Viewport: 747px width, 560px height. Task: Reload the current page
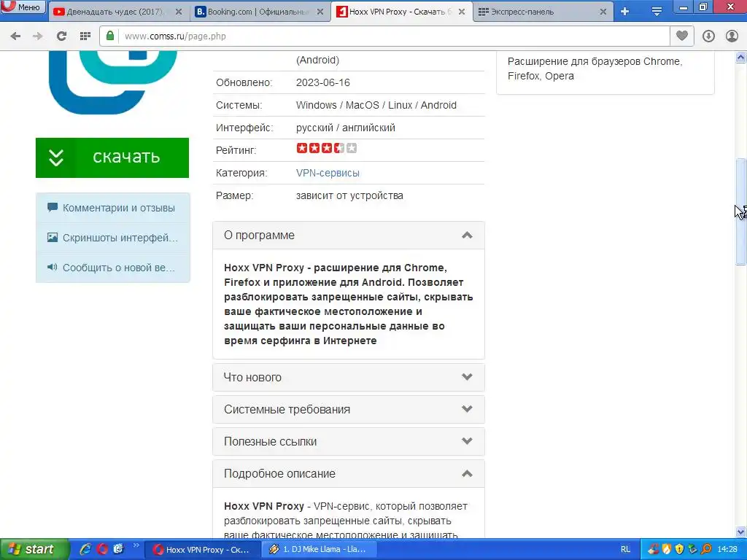point(61,36)
